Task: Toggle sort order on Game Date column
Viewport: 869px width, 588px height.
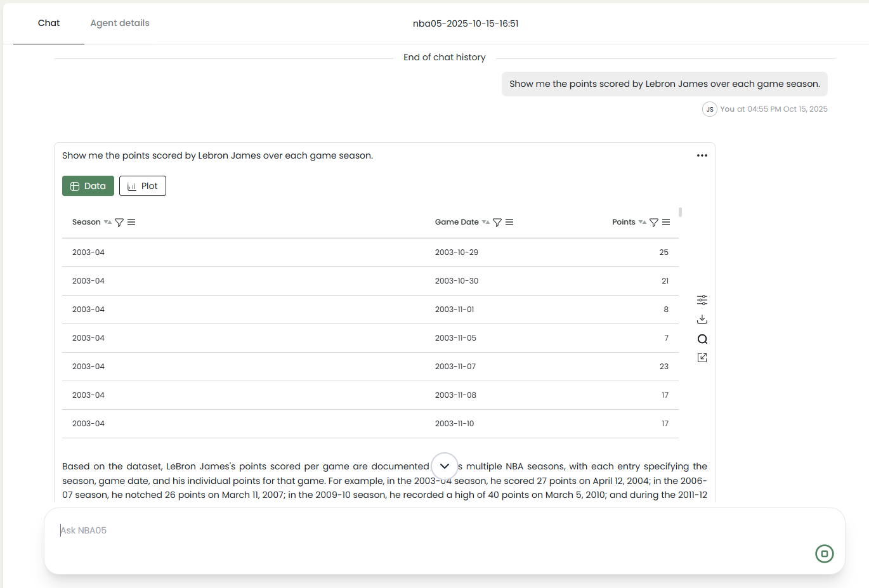Action: 486,222
